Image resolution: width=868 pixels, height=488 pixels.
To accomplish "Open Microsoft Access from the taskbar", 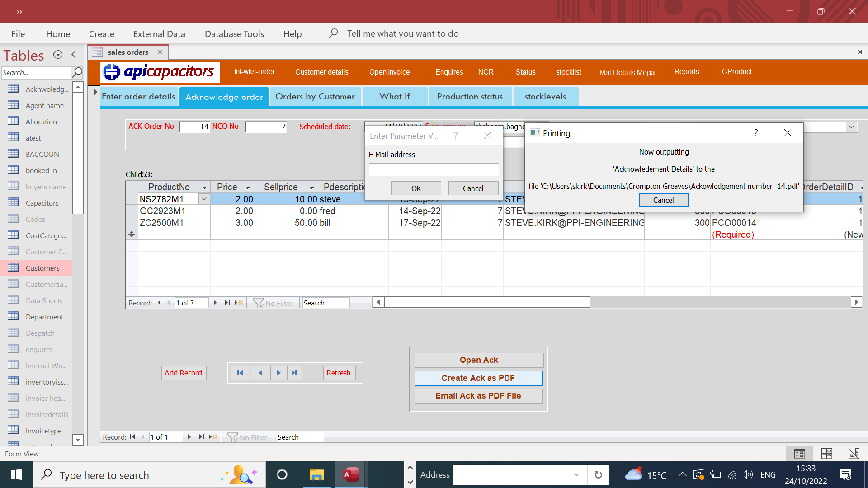I will 351,474.
